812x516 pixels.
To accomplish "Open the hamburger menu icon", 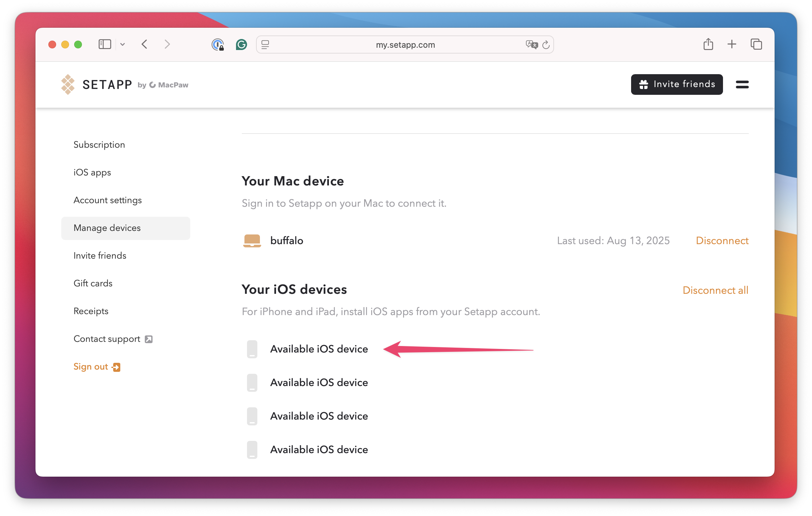I will (742, 84).
